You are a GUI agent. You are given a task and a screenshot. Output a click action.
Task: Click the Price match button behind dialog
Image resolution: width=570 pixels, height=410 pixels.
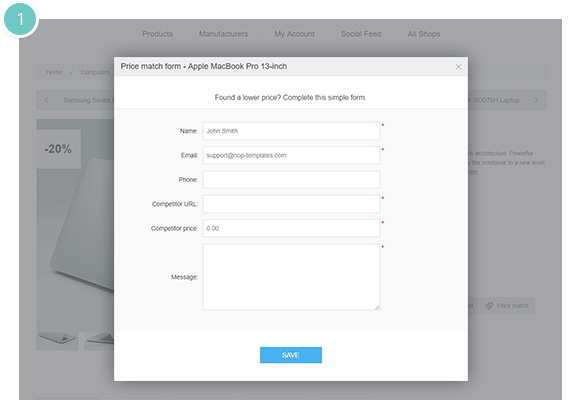point(507,306)
